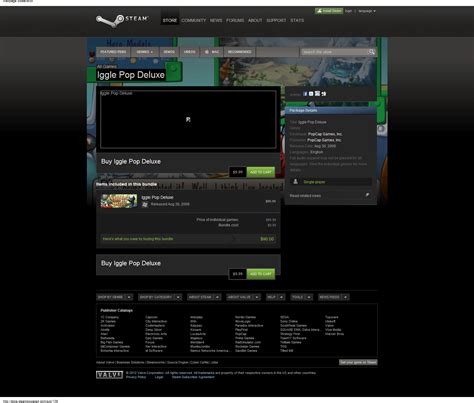Open the Rockstar Games catalog
Image resolution: width=474 pixels, height=403 pixels.
point(247,346)
